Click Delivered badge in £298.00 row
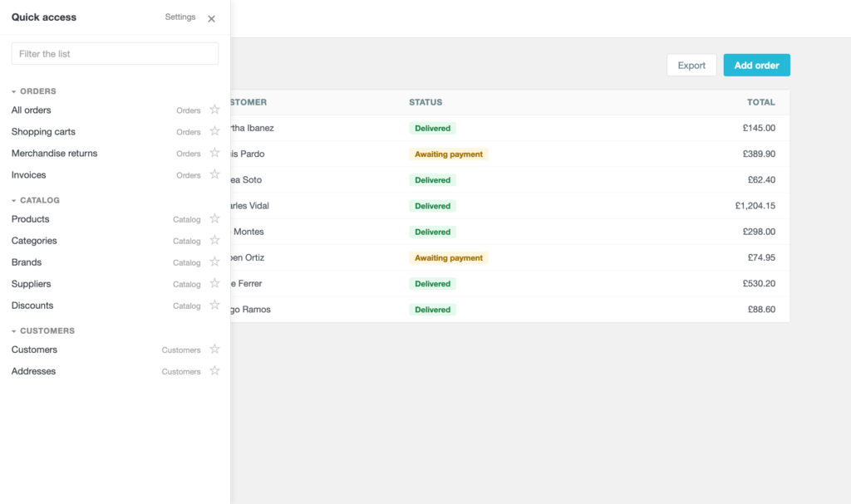Viewport: 851px width, 504px height. [432, 232]
